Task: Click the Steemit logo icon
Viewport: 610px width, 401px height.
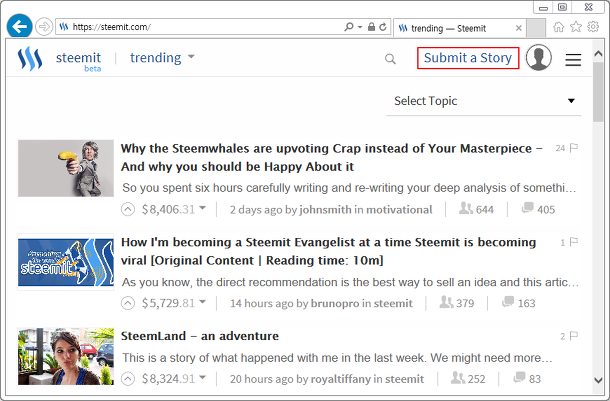Action: tap(29, 58)
